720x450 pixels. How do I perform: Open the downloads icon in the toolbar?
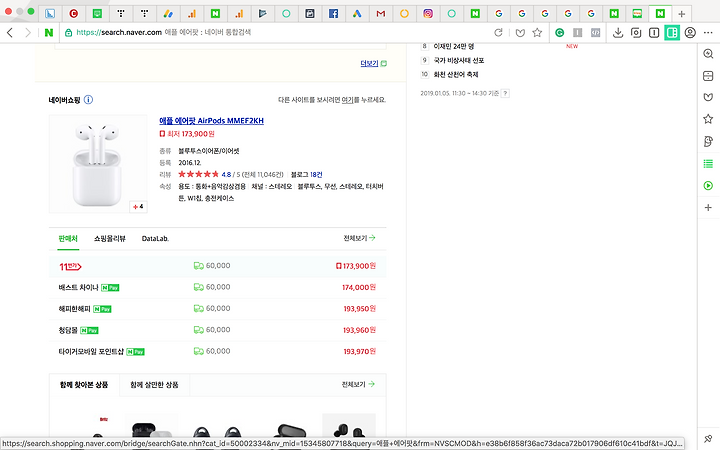[618, 33]
